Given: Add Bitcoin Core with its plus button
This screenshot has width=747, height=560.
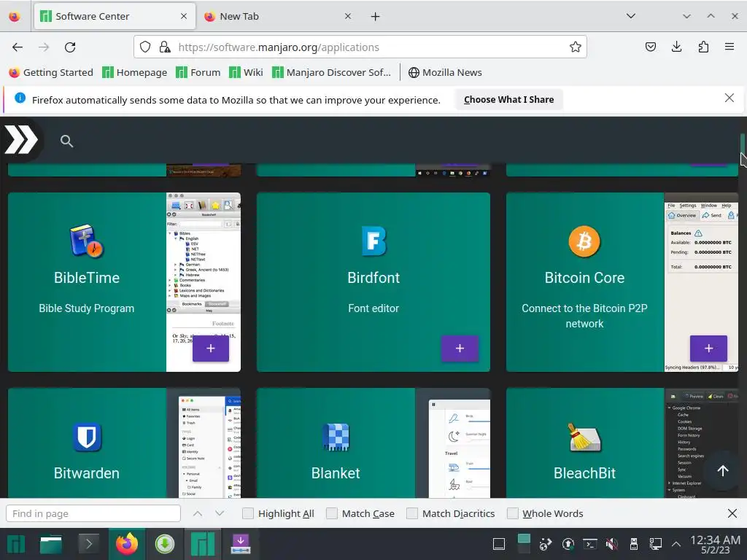Looking at the screenshot, I should 708,349.
